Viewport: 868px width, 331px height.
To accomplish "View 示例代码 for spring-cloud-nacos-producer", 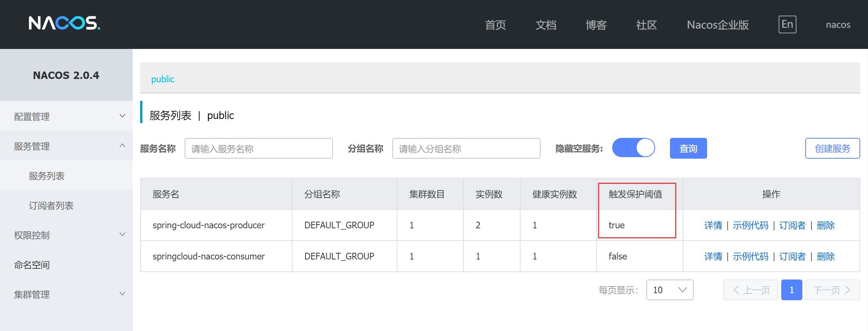I will 750,225.
